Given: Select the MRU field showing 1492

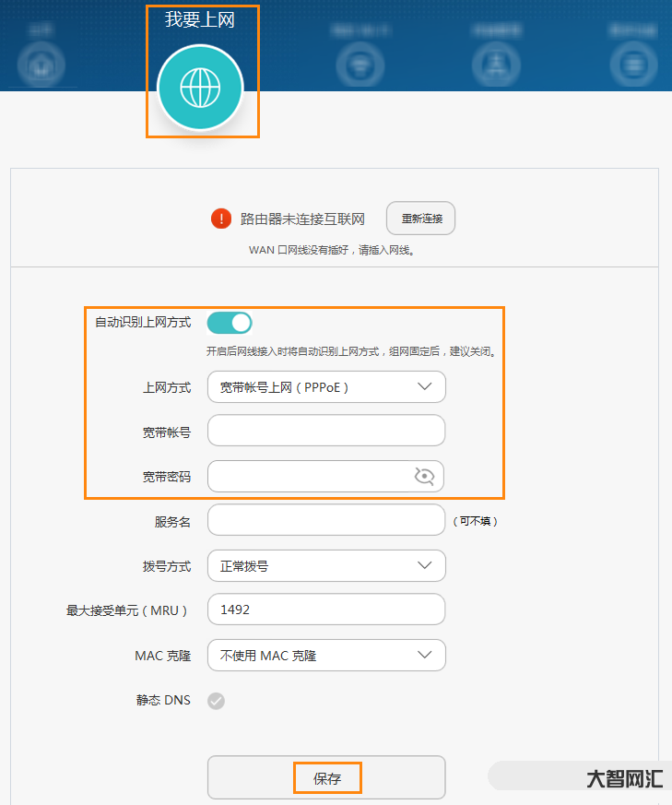Looking at the screenshot, I should tap(326, 610).
